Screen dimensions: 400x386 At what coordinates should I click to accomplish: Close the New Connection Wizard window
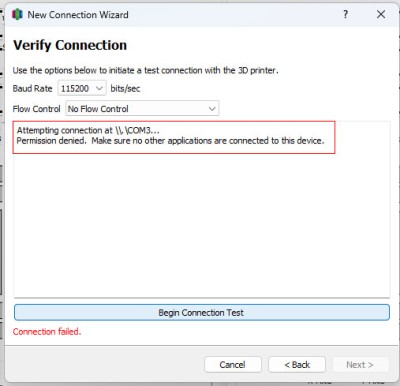click(x=381, y=14)
